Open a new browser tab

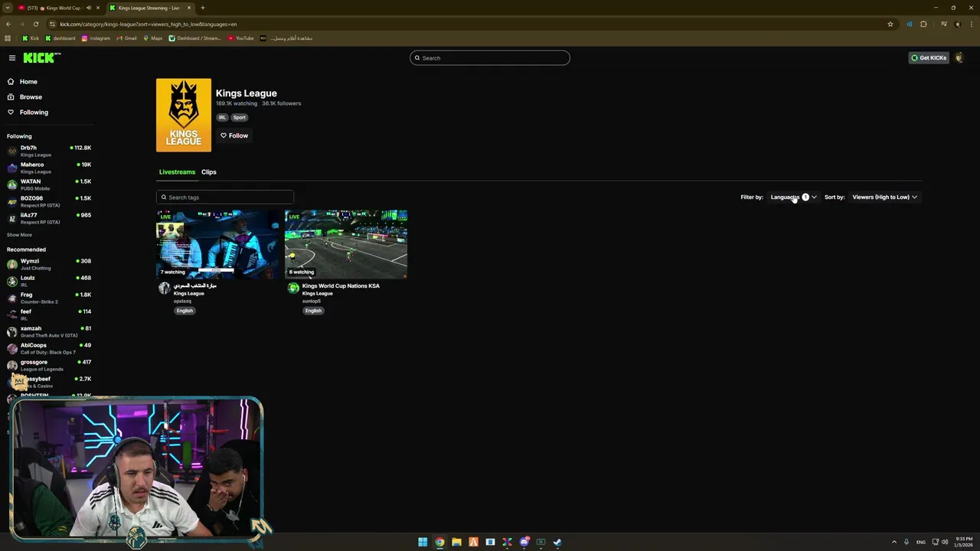point(202,8)
